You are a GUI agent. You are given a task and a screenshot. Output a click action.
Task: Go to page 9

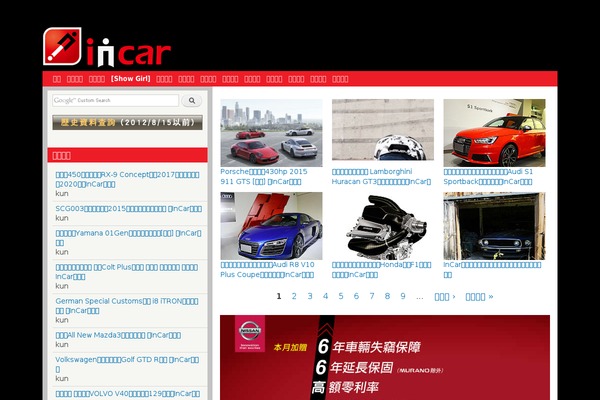tap(403, 296)
